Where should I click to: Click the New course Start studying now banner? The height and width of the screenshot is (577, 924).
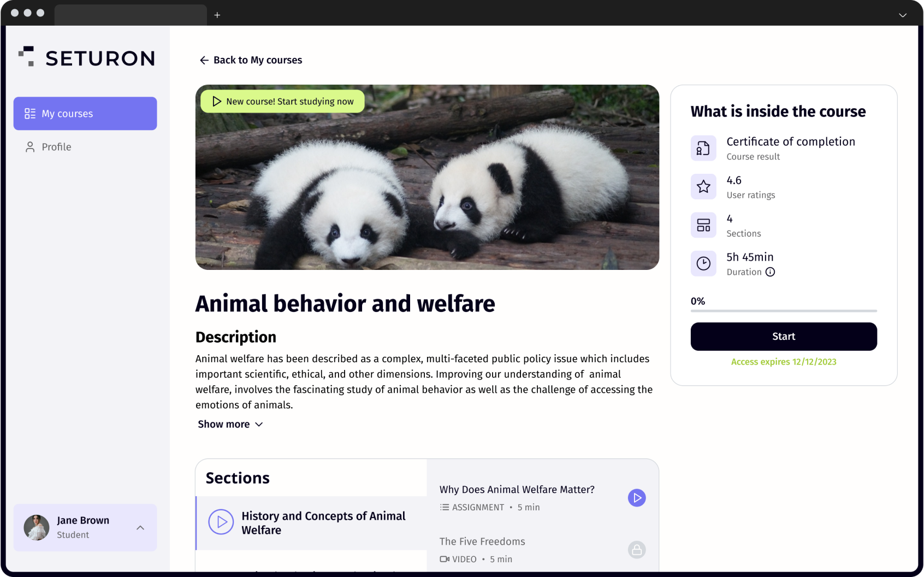pyautogui.click(x=282, y=101)
